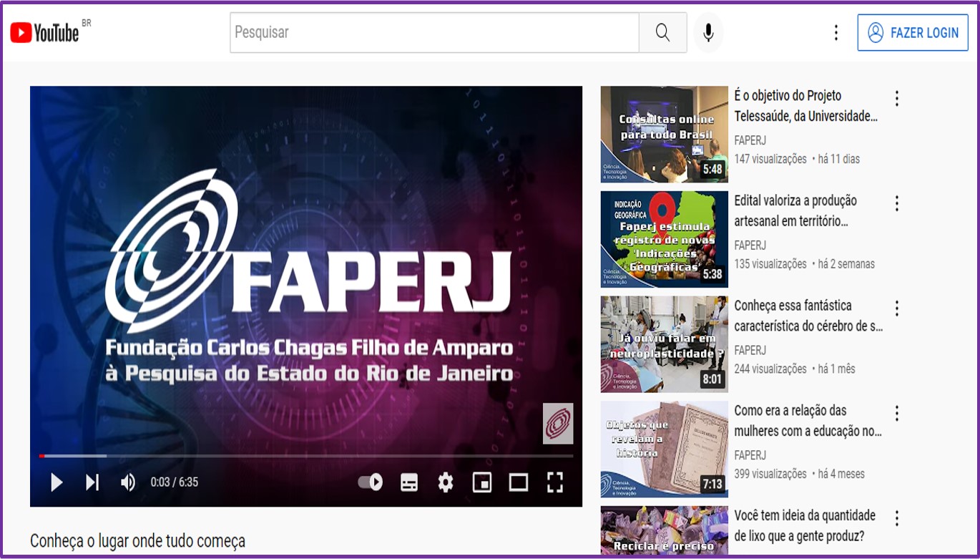Click FAPERJ channel under Telessaúde video

750,140
